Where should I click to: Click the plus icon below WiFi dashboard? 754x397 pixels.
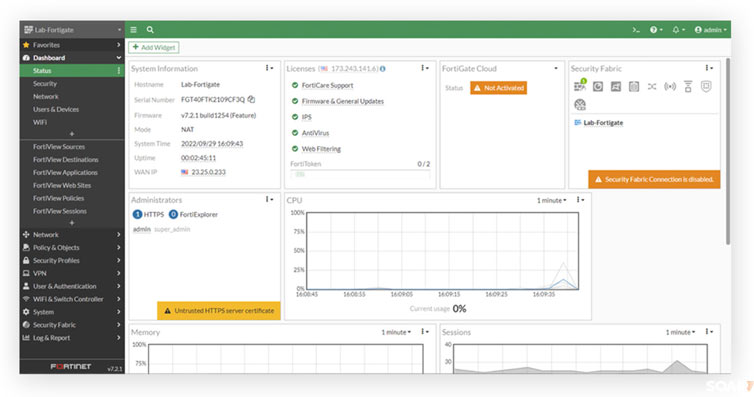pyautogui.click(x=72, y=134)
